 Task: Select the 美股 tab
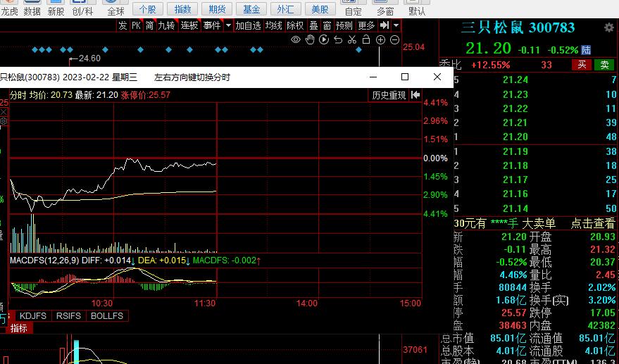320,9
